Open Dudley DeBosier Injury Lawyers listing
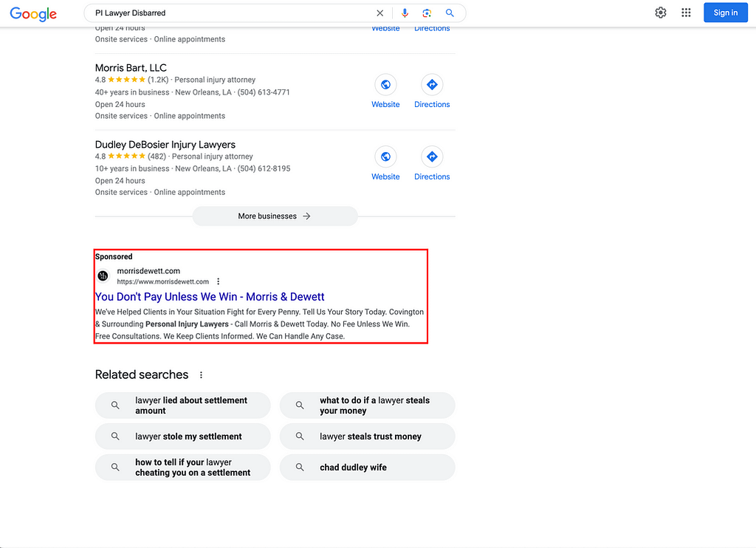 (x=165, y=145)
